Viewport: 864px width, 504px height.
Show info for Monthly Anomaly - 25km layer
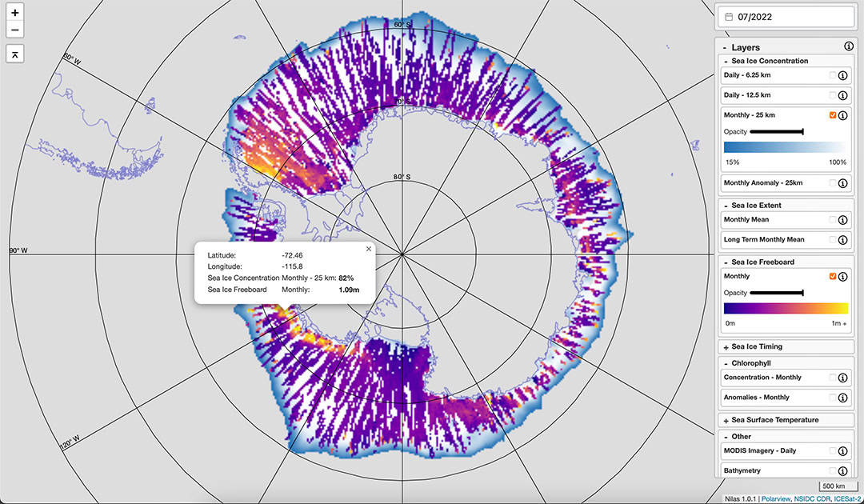point(842,183)
